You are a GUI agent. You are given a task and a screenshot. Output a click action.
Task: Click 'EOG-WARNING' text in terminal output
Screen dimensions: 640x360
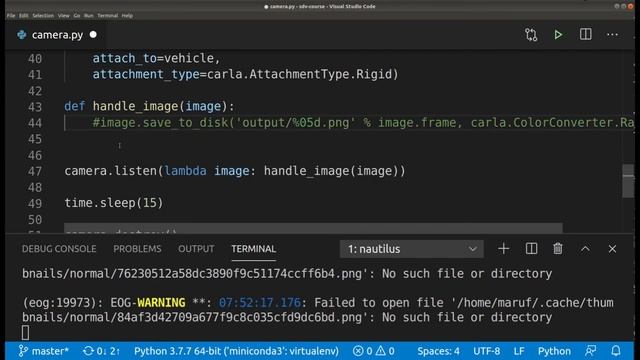(148, 303)
